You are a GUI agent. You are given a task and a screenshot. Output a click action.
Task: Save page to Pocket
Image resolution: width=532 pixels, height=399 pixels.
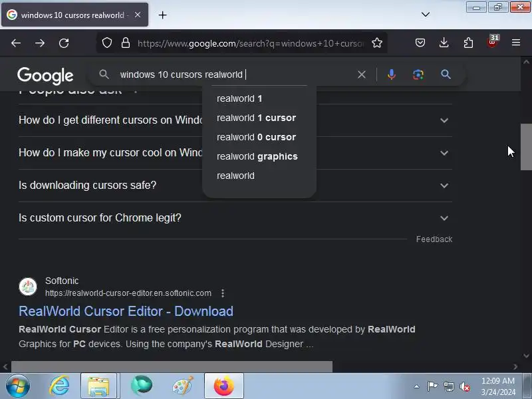tap(420, 43)
